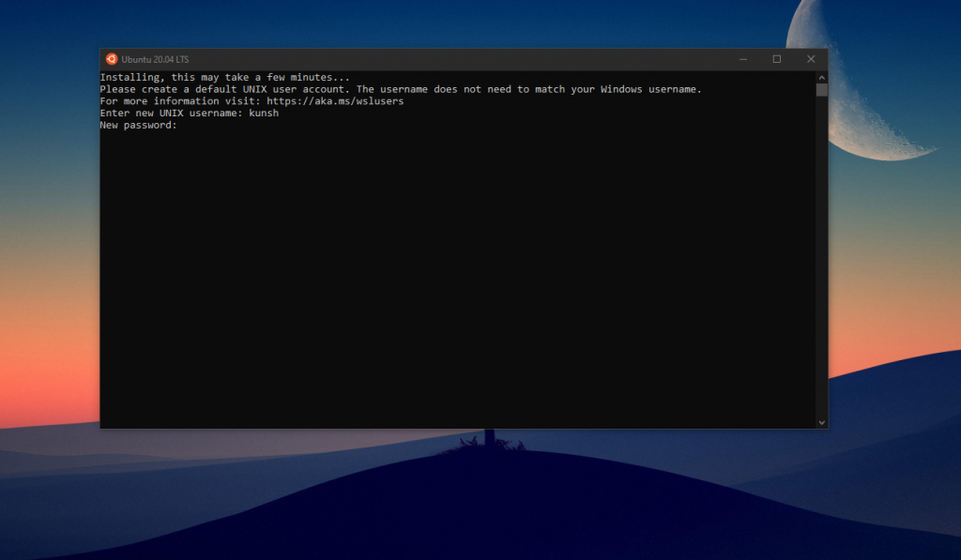Minimize the Ubuntu 20.04 LTS window
The height and width of the screenshot is (560, 961).
click(743, 59)
